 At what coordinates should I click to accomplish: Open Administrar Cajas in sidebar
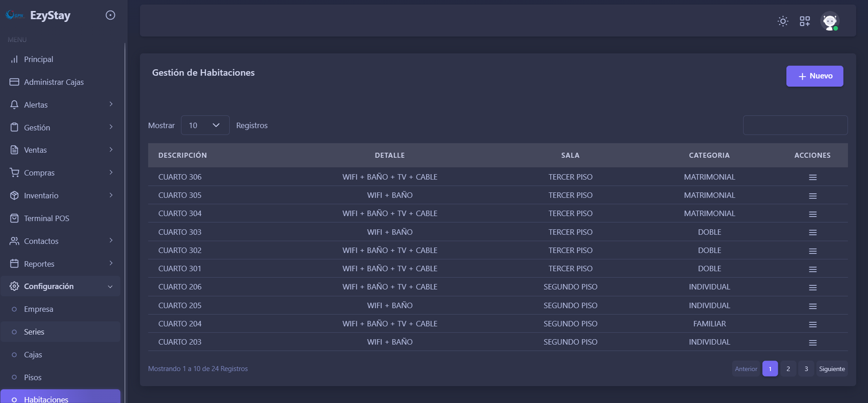tap(54, 82)
